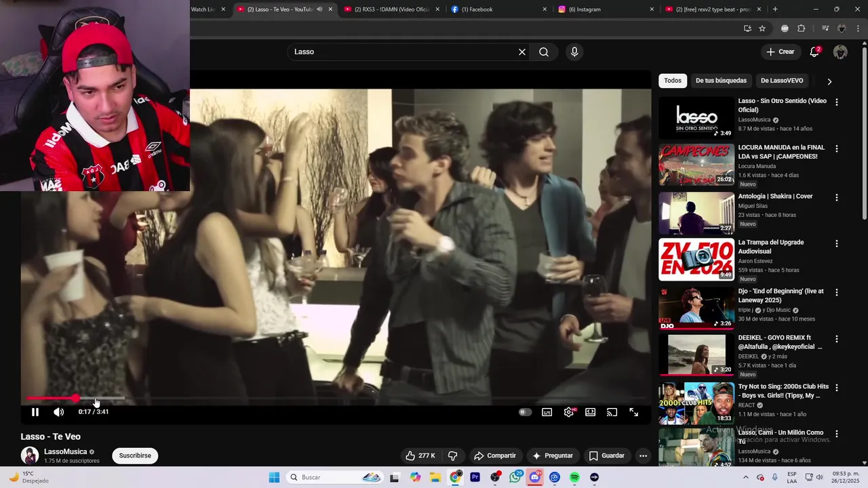Subscribe with the Suscribirse button
The image size is (868, 488).
point(135,455)
